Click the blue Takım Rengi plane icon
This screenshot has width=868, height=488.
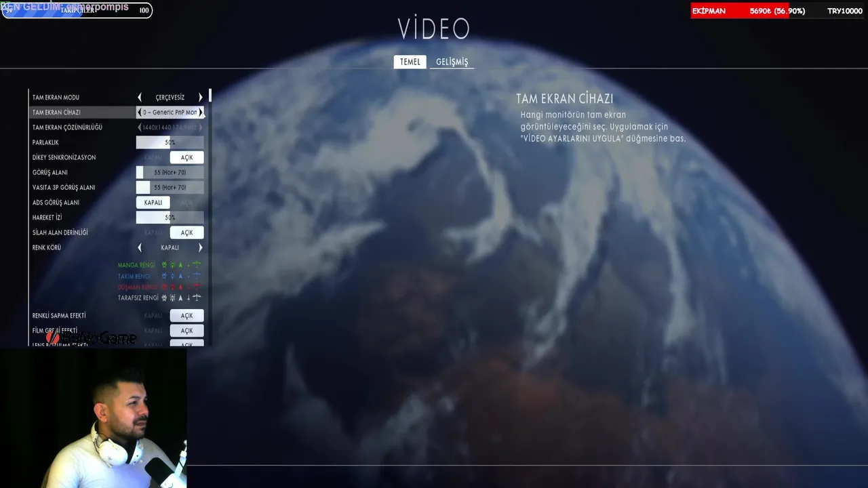coord(197,276)
